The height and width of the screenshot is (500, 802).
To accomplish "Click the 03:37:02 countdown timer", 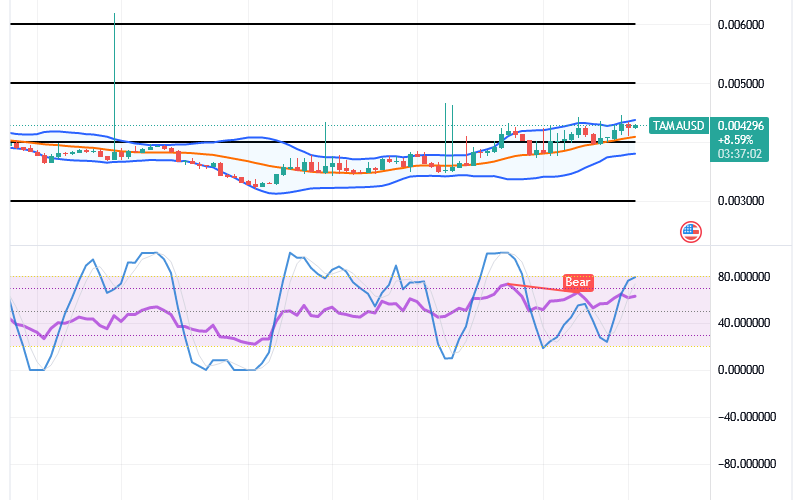I will 740,154.
